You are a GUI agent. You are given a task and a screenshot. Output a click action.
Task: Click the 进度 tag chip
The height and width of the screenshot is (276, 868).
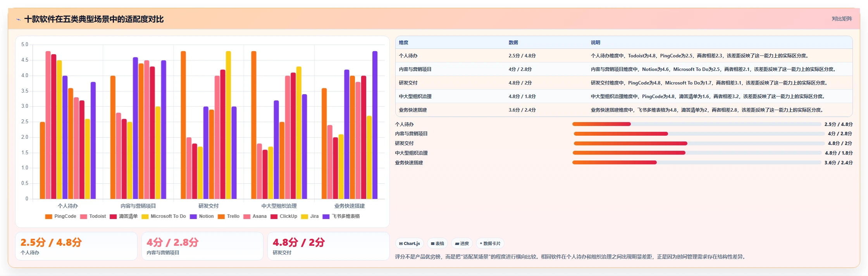pos(462,243)
